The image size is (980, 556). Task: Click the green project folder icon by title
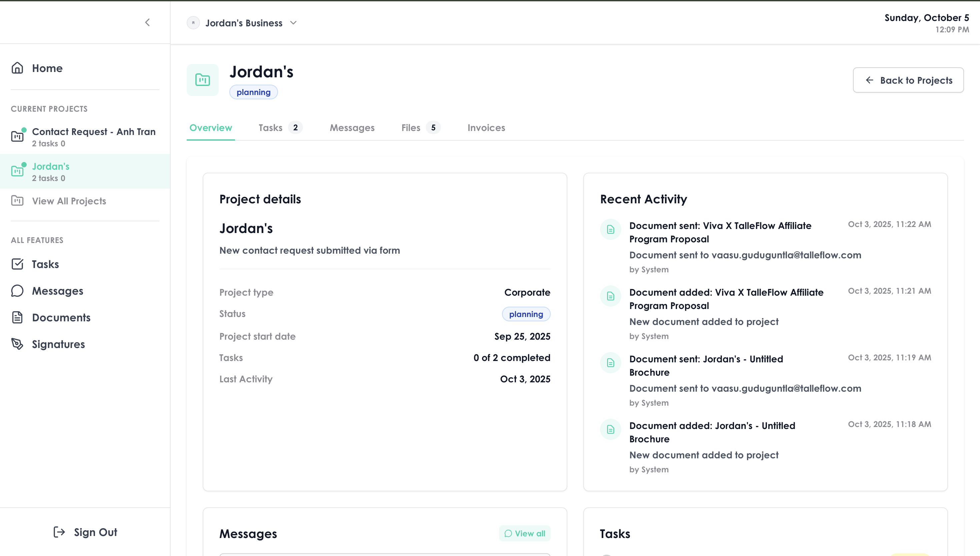click(x=202, y=80)
